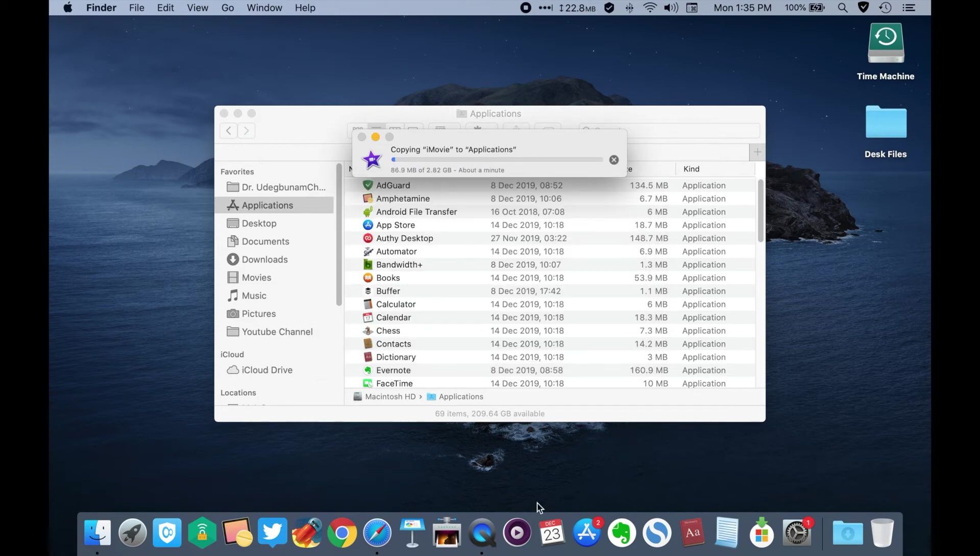Select the Chess application row
Image resolution: width=980 pixels, height=556 pixels.
(550, 331)
